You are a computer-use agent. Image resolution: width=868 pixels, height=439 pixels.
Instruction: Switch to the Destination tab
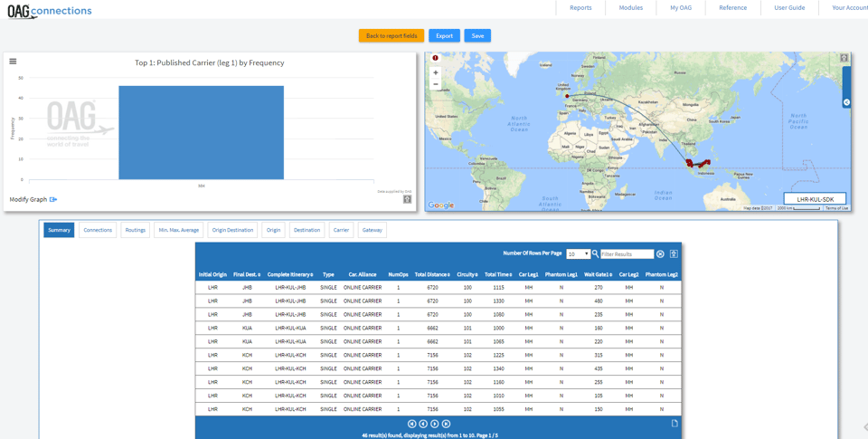point(307,230)
